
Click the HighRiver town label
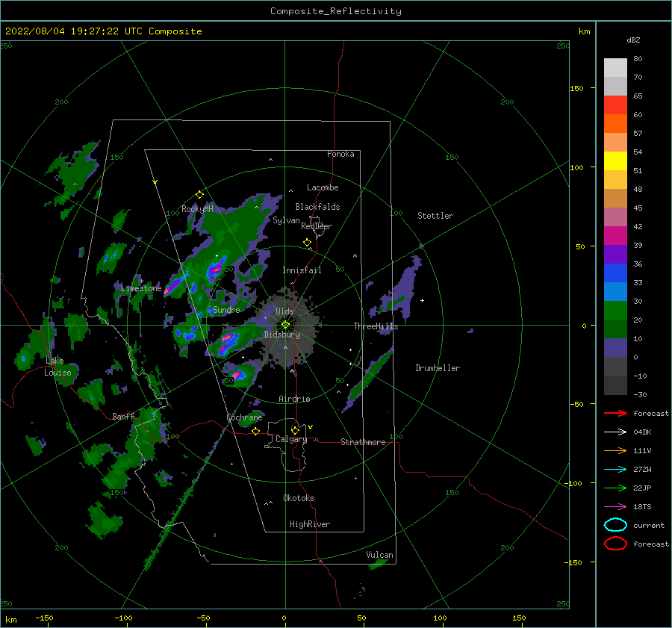click(x=310, y=524)
